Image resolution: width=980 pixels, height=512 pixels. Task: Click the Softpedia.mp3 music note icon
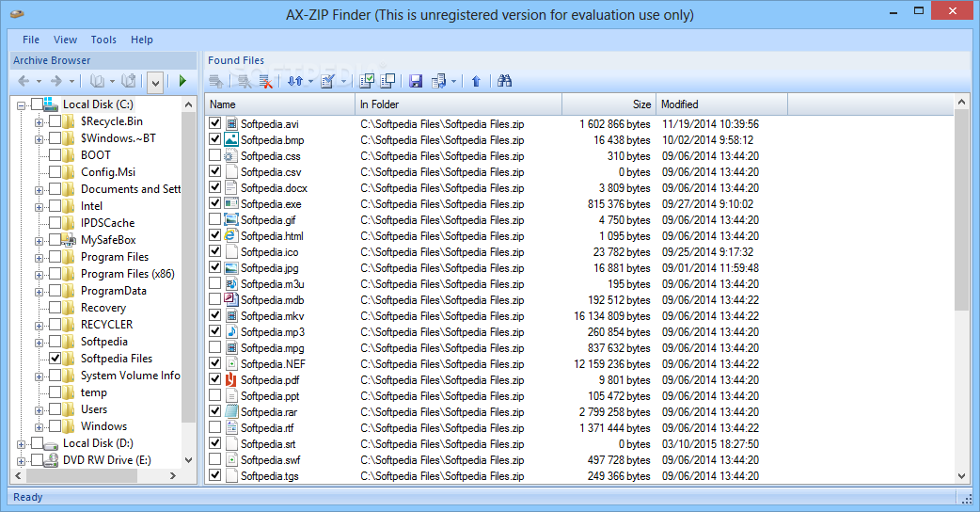(231, 331)
